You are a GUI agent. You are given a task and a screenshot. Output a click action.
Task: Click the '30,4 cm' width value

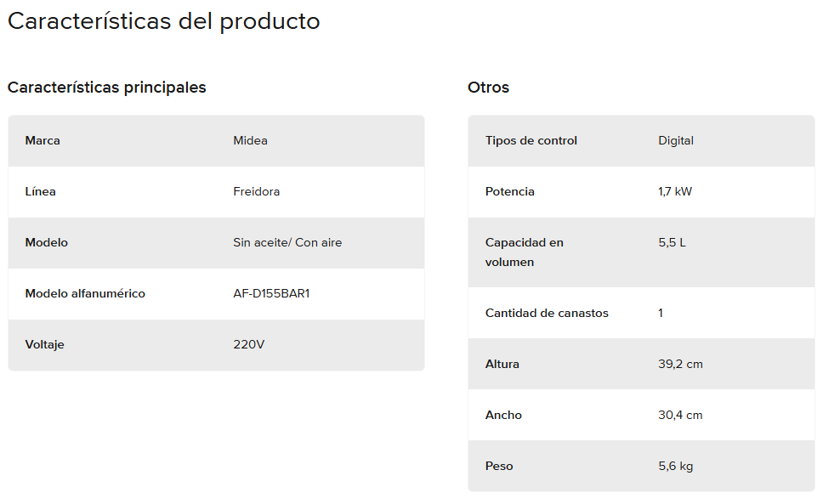(680, 415)
